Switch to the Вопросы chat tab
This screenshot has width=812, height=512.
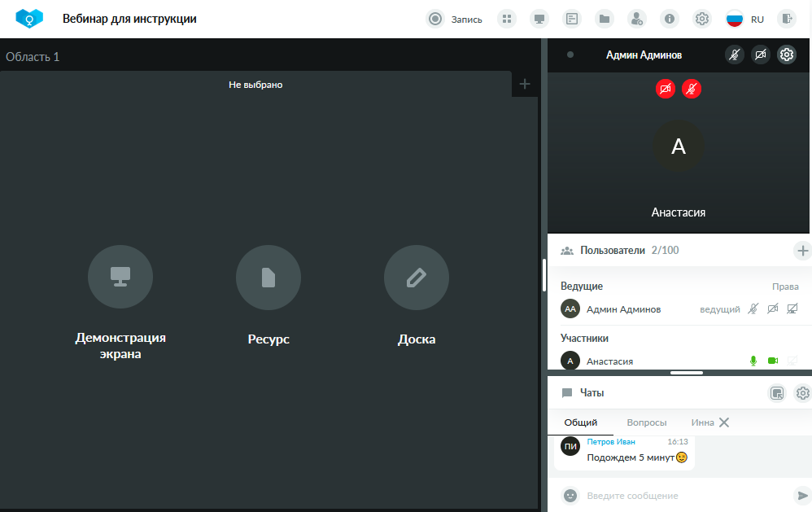pos(647,422)
